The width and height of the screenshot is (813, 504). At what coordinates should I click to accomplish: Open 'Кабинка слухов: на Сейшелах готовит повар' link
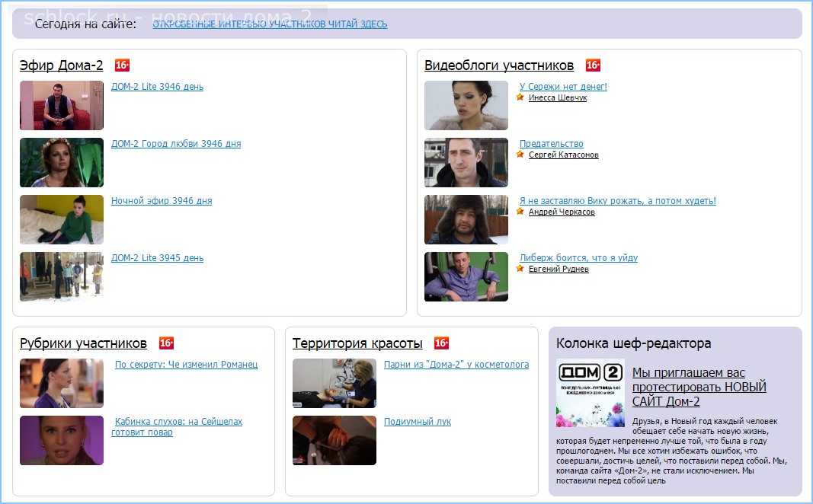[177, 427]
